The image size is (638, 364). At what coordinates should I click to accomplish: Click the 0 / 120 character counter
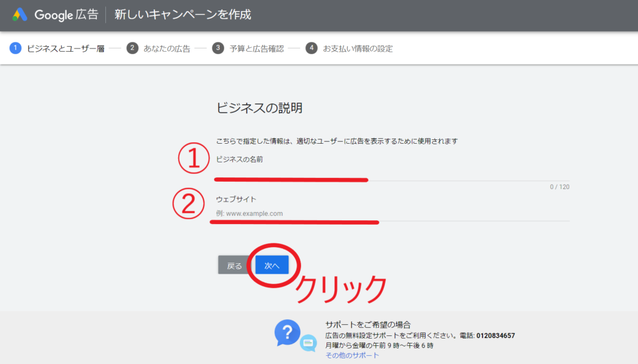(x=559, y=187)
